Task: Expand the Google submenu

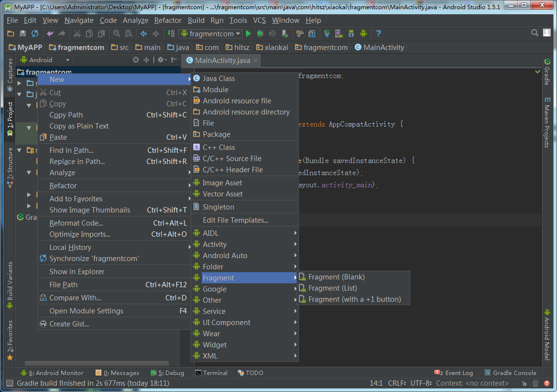Action: (x=245, y=289)
